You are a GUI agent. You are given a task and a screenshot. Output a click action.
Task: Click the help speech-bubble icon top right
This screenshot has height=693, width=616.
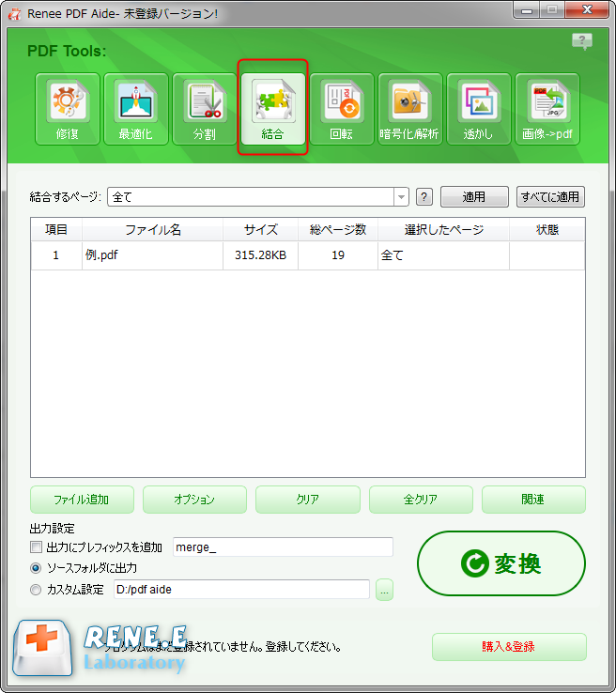tap(582, 41)
